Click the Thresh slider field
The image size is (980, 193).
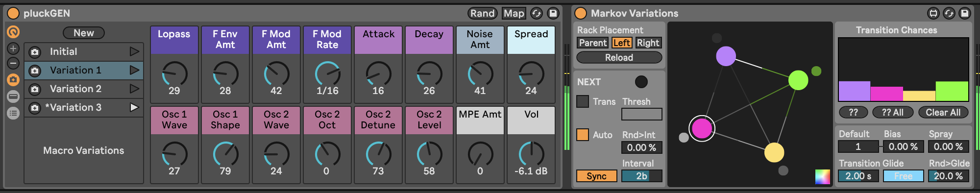pos(642,114)
